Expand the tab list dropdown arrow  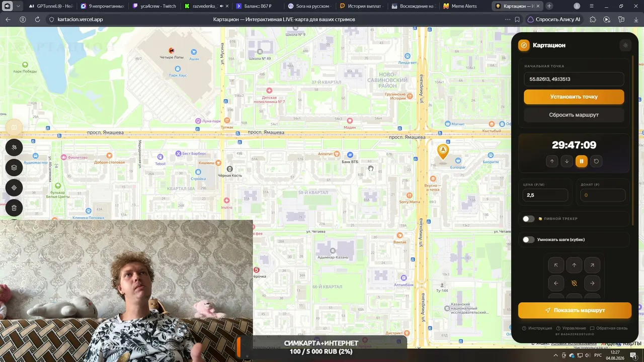point(18,6)
